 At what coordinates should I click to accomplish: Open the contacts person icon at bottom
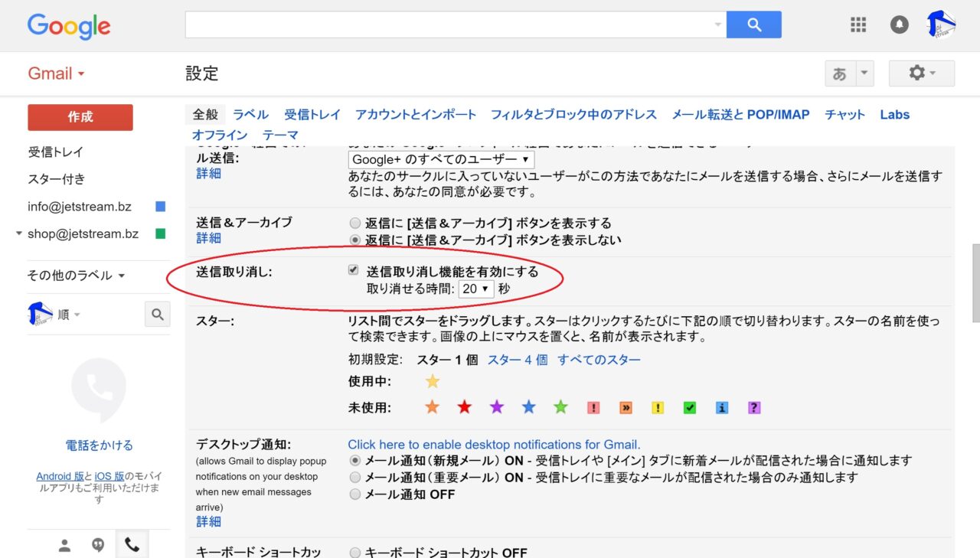click(65, 545)
